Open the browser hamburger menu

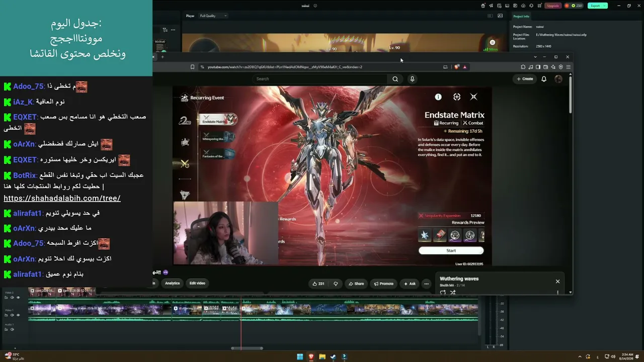568,67
